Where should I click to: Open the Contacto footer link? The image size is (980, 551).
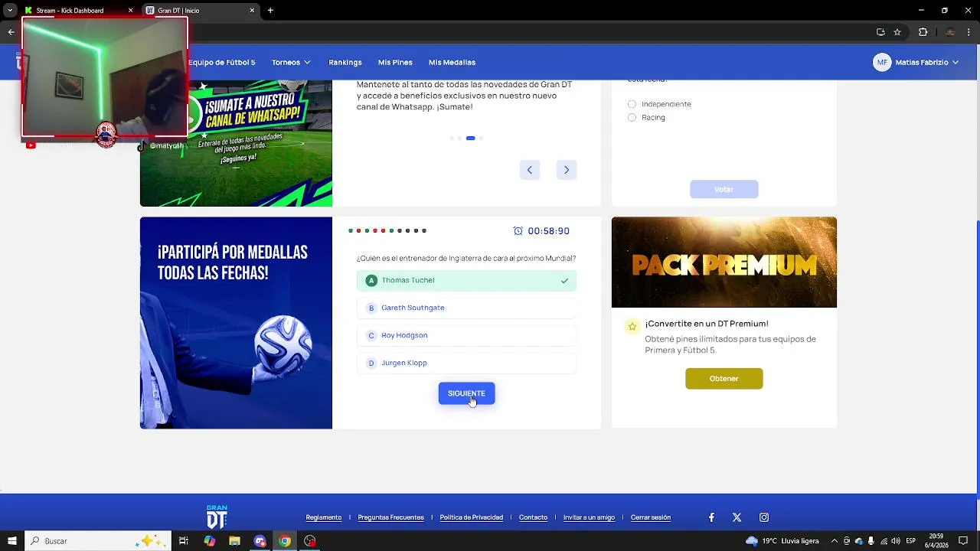click(533, 517)
